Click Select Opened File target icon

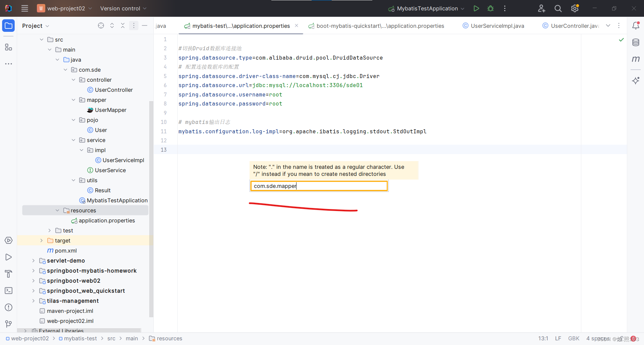click(x=101, y=25)
